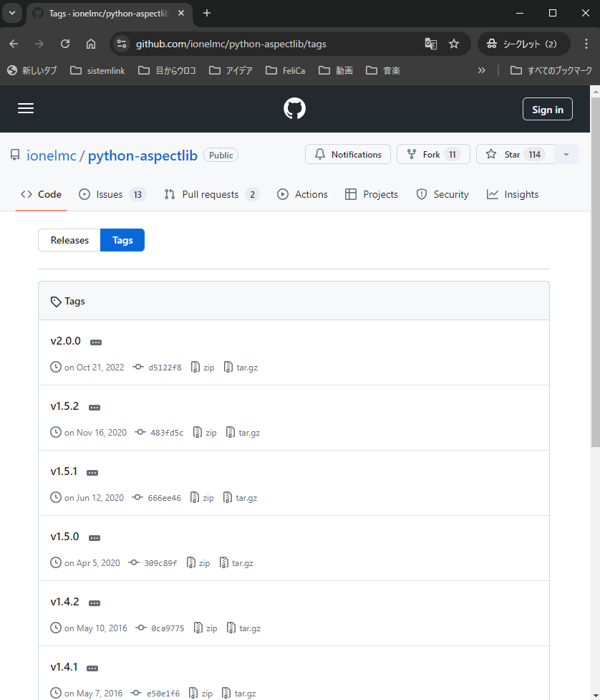Open GitHub home via the octocat logo
Image resolution: width=600 pixels, height=700 pixels.
(x=294, y=108)
